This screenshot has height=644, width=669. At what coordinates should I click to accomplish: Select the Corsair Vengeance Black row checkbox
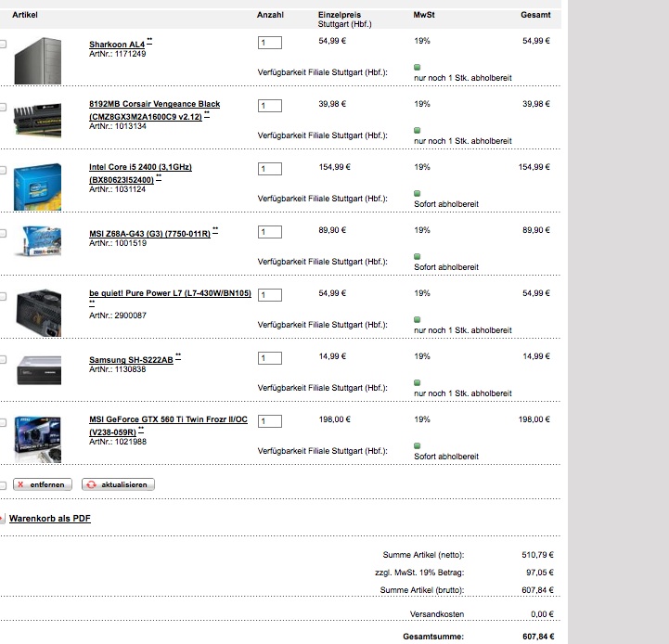click(x=3, y=107)
